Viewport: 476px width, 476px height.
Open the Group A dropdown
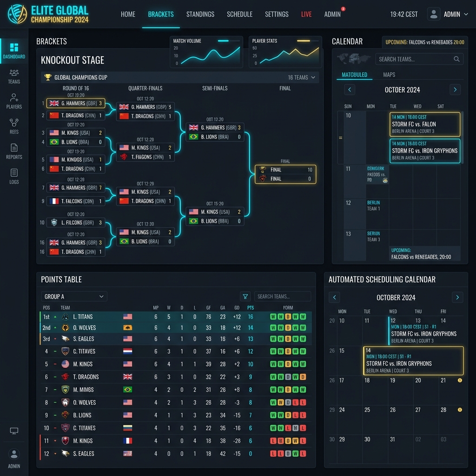[x=74, y=296]
